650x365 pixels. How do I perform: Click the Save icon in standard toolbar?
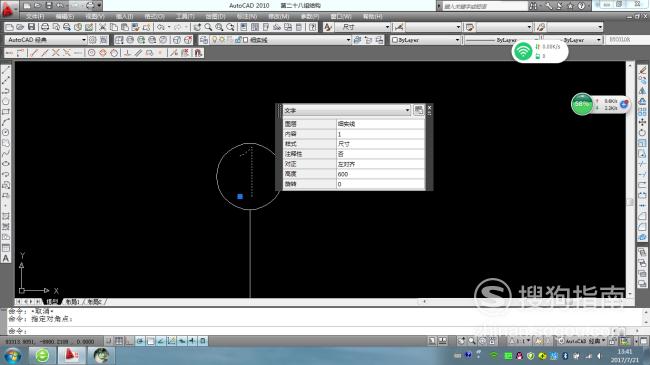(32, 27)
